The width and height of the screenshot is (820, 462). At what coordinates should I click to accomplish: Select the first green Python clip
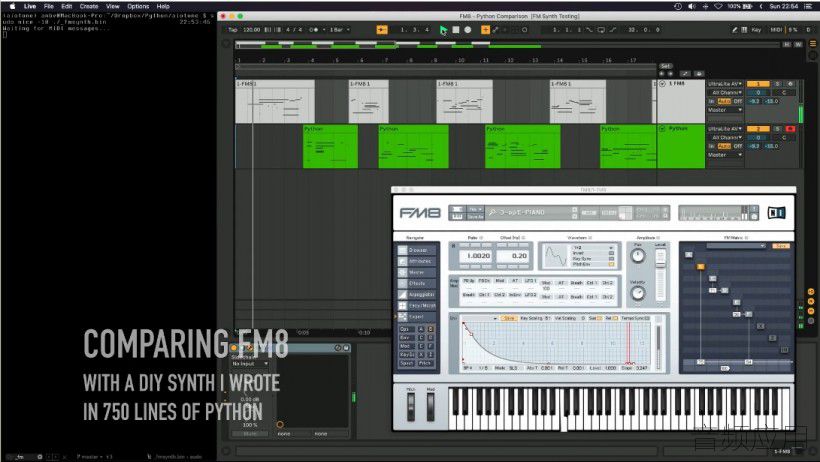coord(331,147)
